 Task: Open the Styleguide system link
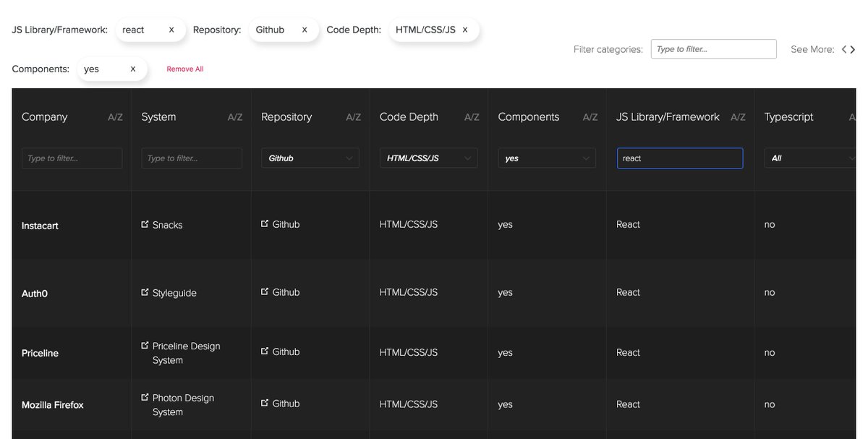(x=169, y=293)
